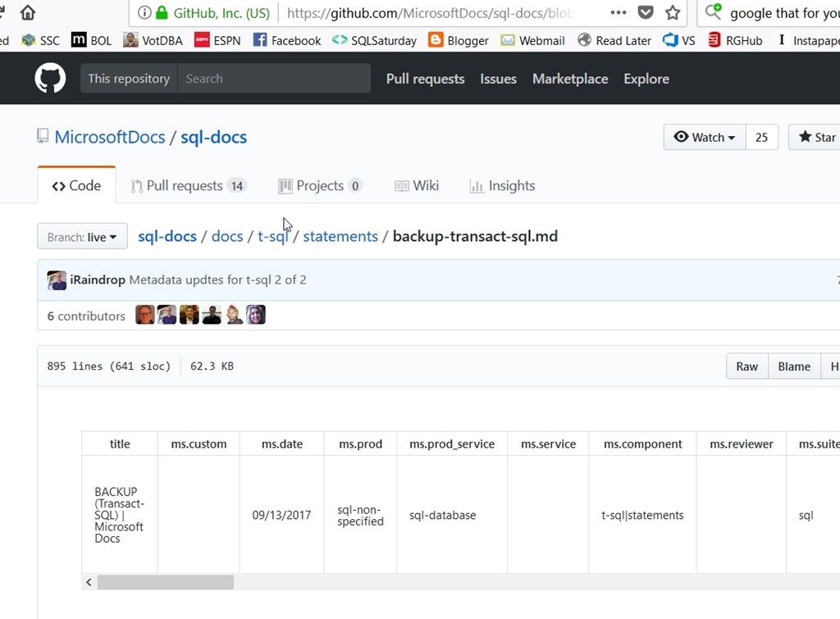Click iRaindrop's commit author avatar

pyautogui.click(x=57, y=280)
